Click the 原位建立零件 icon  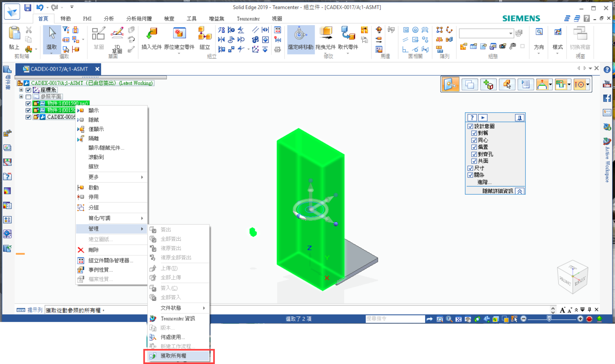179,33
